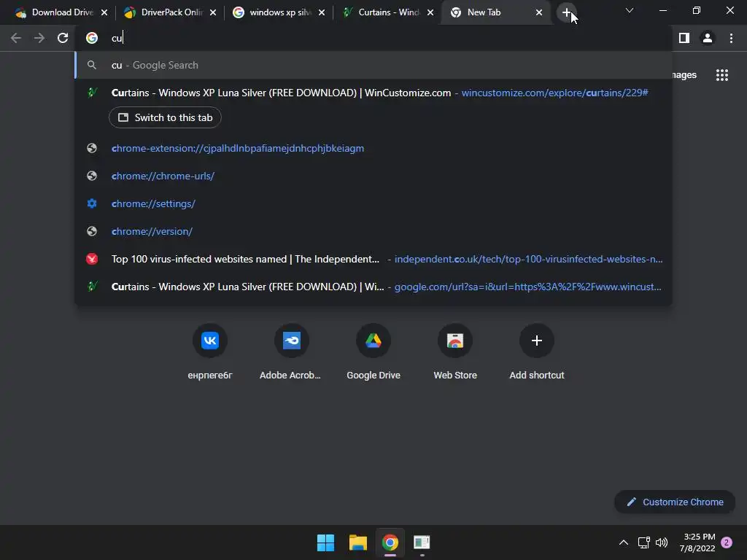Open Chrome three-dot menu

click(x=731, y=38)
